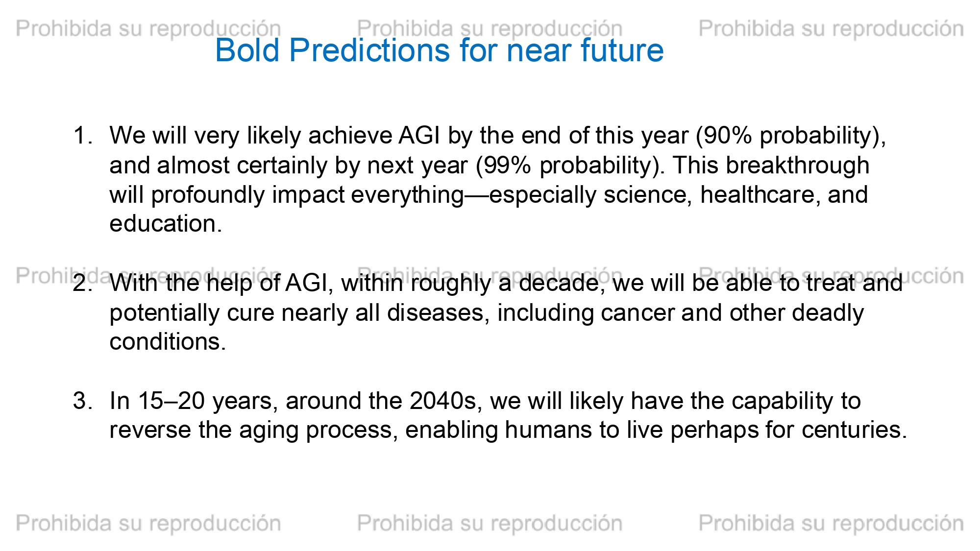Click the bottom-center 'Prohibida su reproducción' watermark
Viewport: 980px width, 551px height.
point(490,524)
